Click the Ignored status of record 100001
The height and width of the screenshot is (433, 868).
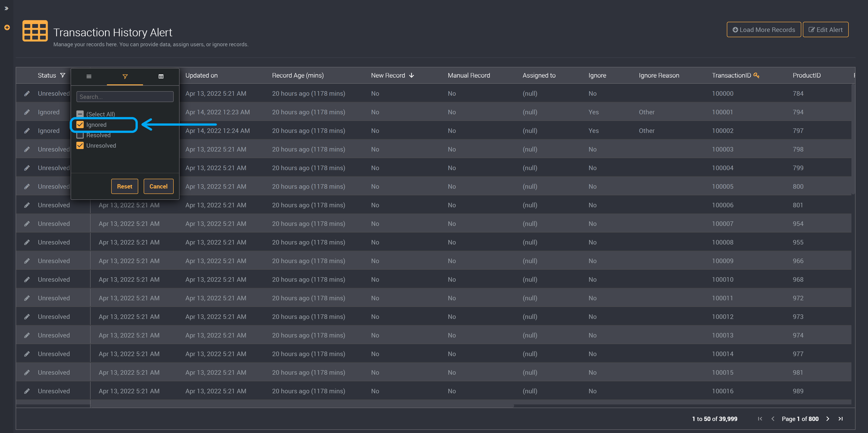click(x=49, y=112)
